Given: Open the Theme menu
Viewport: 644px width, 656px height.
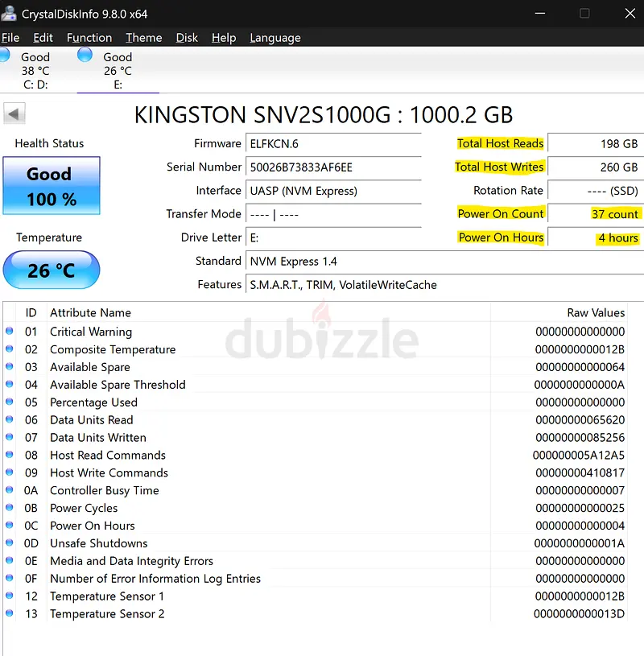Looking at the screenshot, I should tap(143, 38).
